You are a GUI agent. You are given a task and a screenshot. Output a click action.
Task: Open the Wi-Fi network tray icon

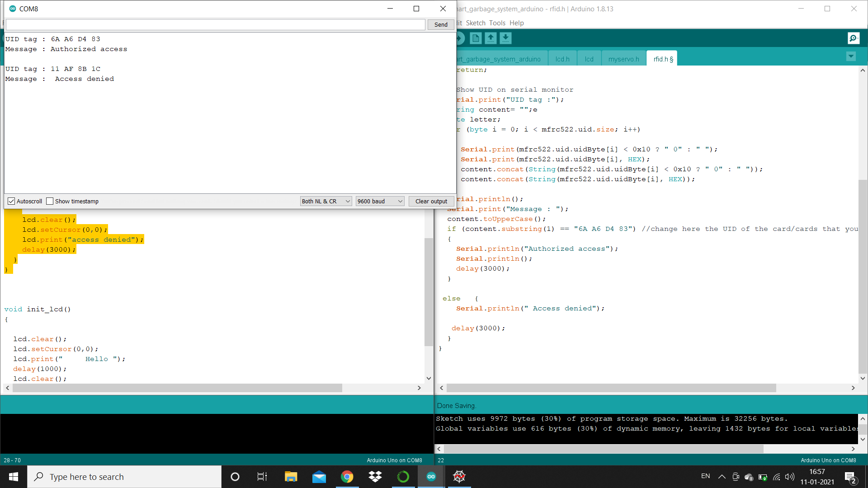coord(777,477)
